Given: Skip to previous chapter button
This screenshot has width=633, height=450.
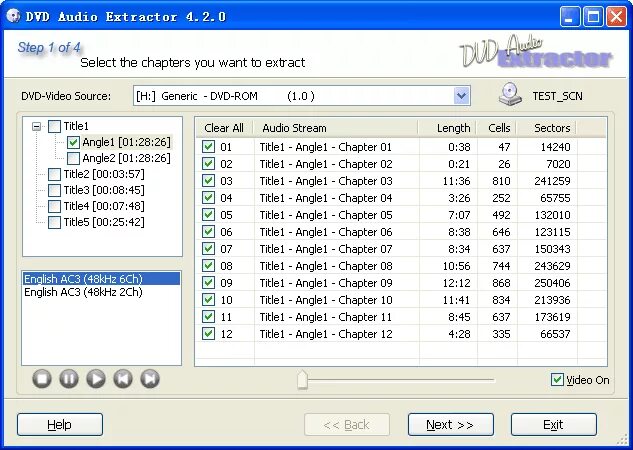Looking at the screenshot, I should coord(123,379).
